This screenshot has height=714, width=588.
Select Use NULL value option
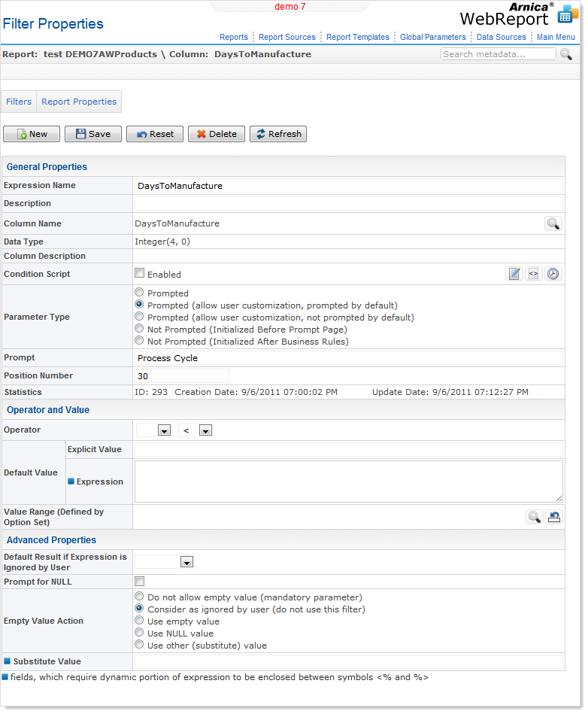[139, 633]
